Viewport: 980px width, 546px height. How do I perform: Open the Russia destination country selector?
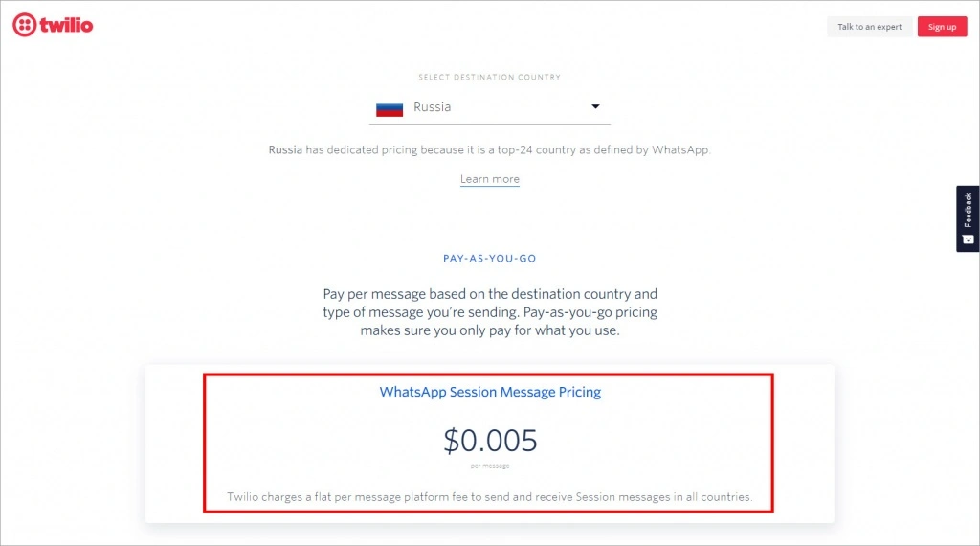point(489,107)
